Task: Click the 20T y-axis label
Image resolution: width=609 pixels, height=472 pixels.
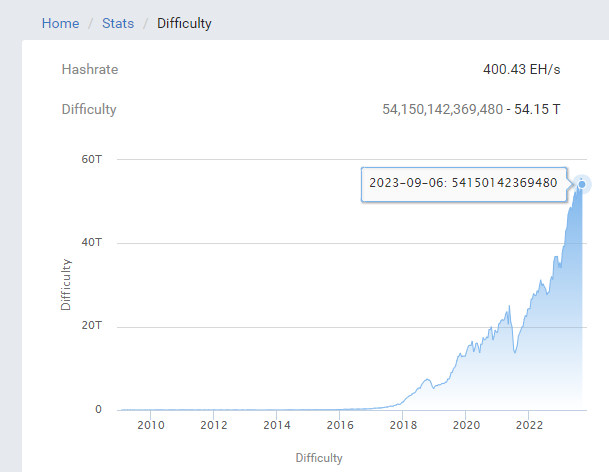Action: (92, 326)
